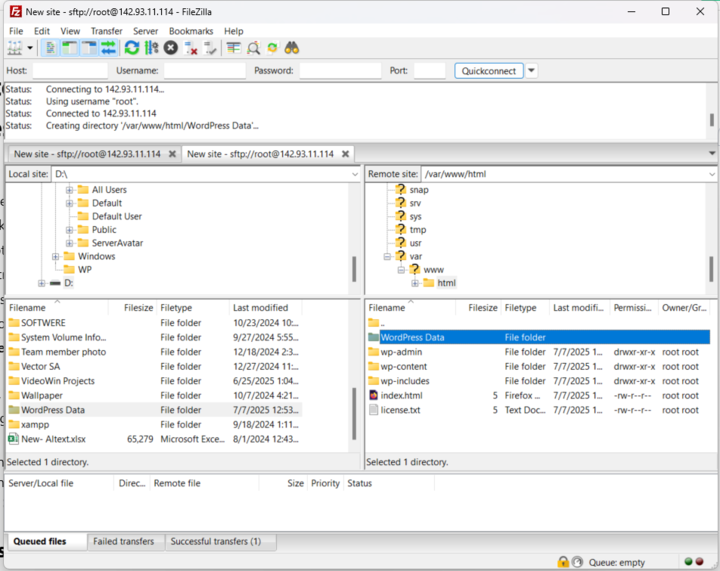Viewport: 720px width, 571px height.
Task: Refresh the file and folder lists
Action: pos(132,48)
